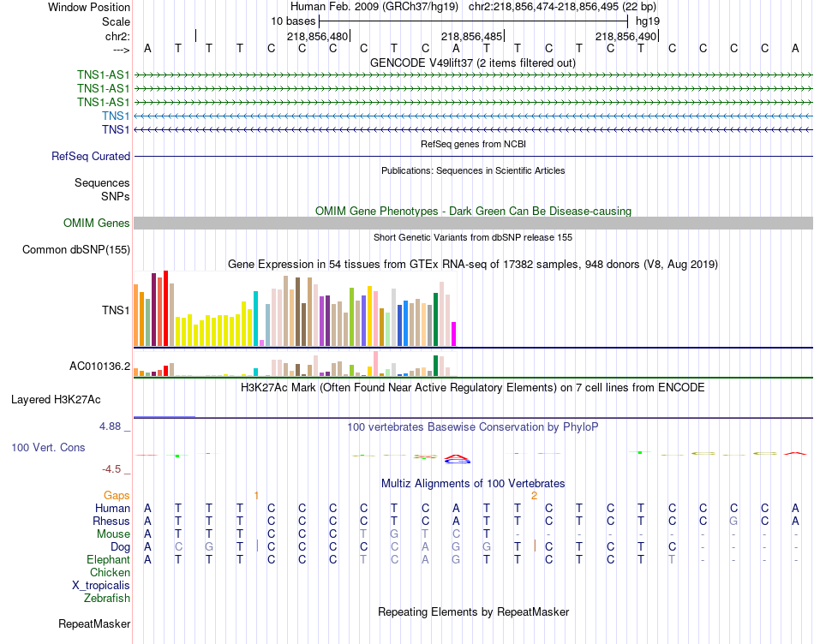Click the light-blue TNS1 transcript label

tap(116, 116)
